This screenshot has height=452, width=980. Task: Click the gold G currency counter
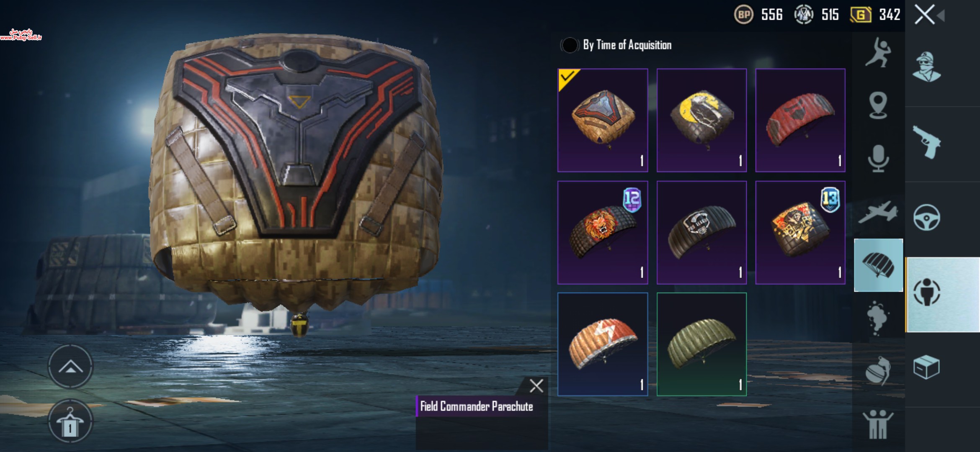[875, 15]
